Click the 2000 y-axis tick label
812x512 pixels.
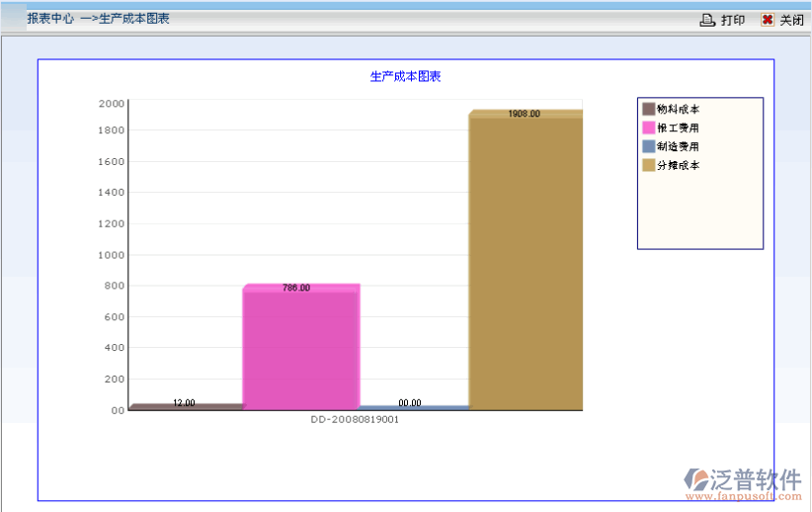(112, 104)
